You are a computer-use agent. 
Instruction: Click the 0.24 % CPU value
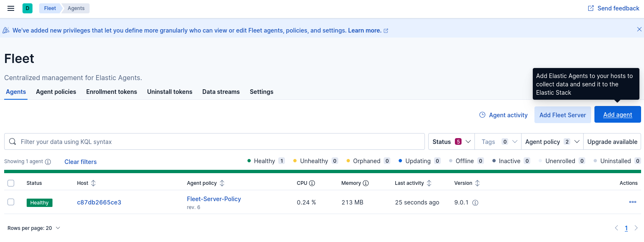click(x=307, y=202)
